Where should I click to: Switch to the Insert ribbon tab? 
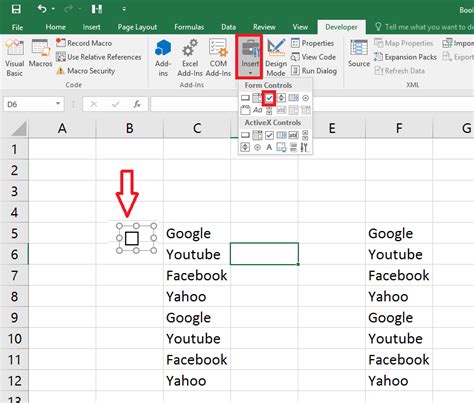coord(91,27)
